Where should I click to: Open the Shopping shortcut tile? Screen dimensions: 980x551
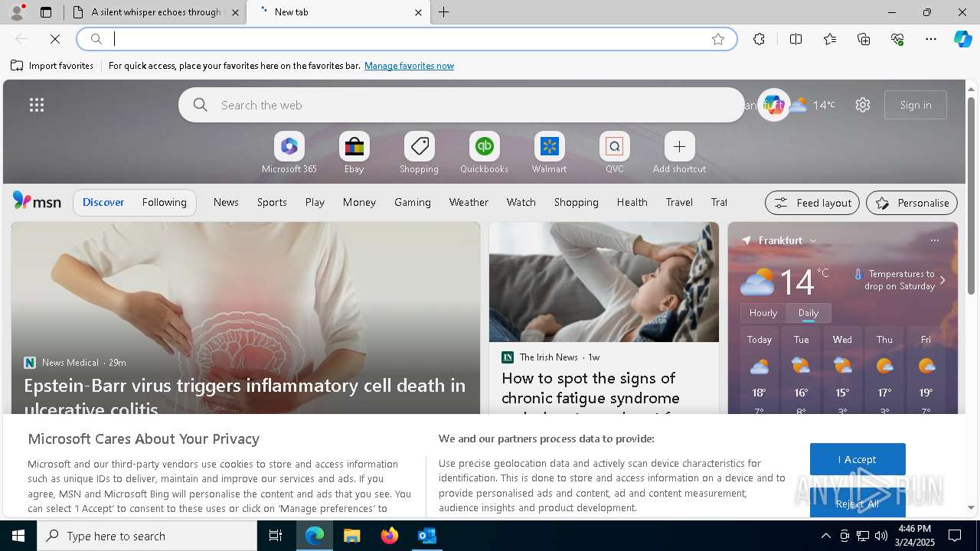point(419,153)
